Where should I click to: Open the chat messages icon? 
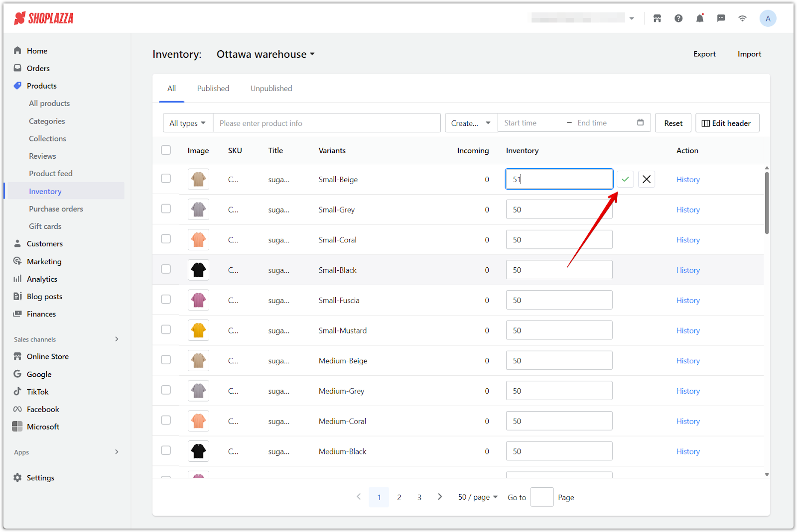coord(721,18)
